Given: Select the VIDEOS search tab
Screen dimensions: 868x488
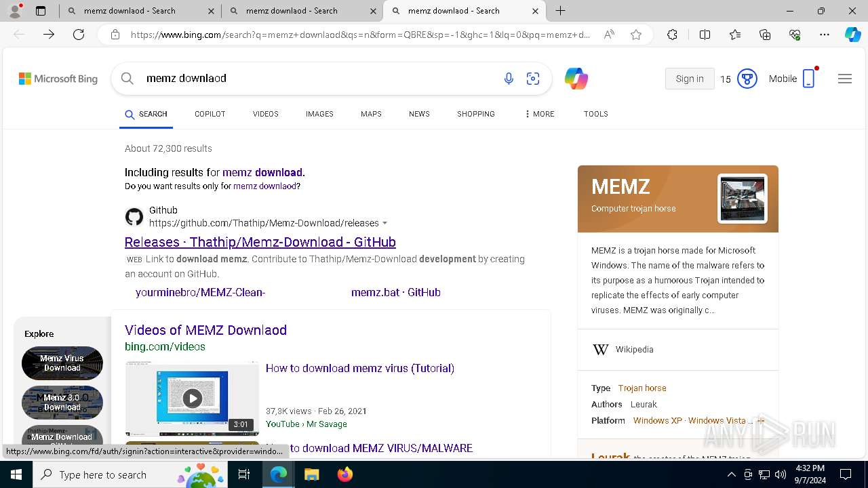Looking at the screenshot, I should coord(266,114).
